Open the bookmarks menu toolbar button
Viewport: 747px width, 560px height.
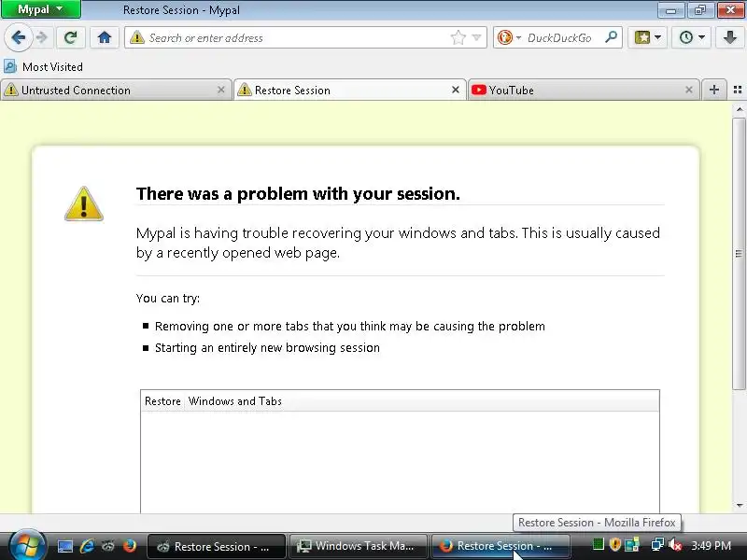tap(647, 37)
